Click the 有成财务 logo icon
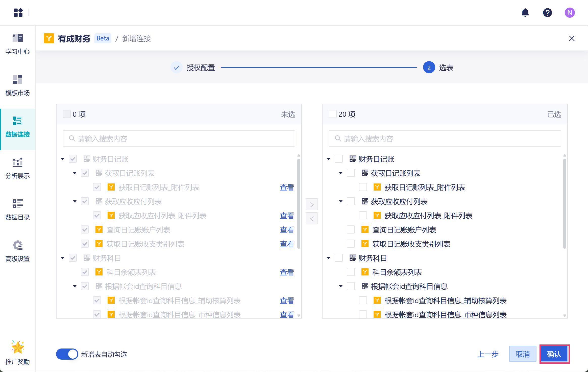The height and width of the screenshot is (372, 588). (49, 38)
